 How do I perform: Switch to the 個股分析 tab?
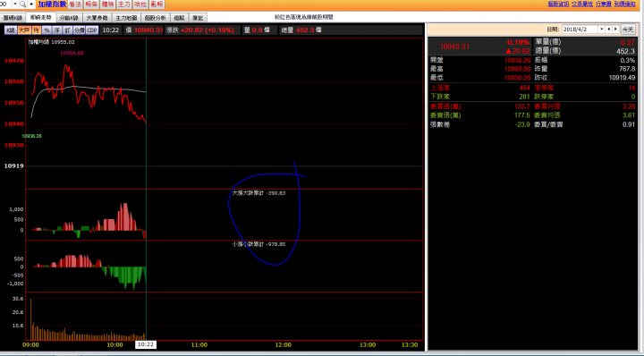[x=156, y=18]
